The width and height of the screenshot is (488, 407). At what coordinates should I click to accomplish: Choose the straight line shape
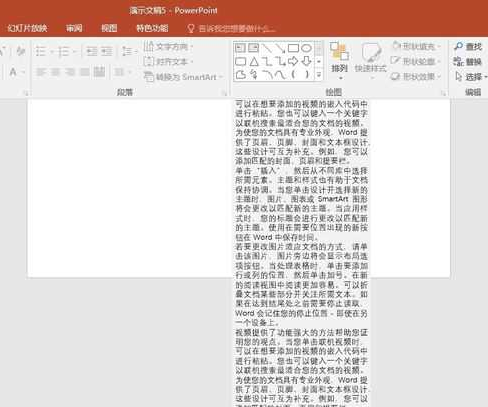[x=267, y=48]
